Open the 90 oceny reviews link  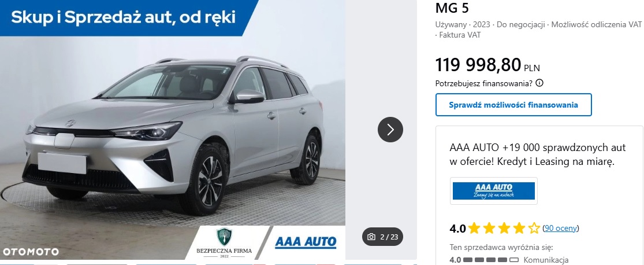(x=561, y=228)
